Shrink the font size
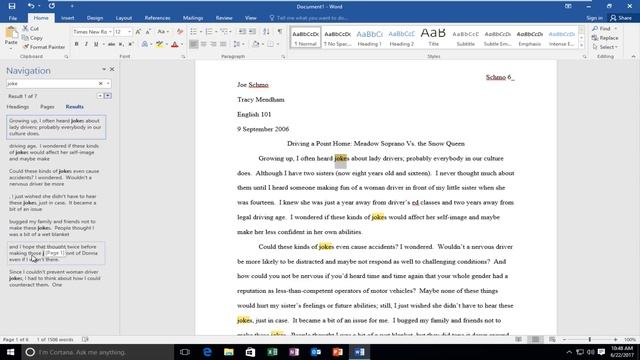Viewport: 640px width, 360px height. pyautogui.click(x=148, y=31)
